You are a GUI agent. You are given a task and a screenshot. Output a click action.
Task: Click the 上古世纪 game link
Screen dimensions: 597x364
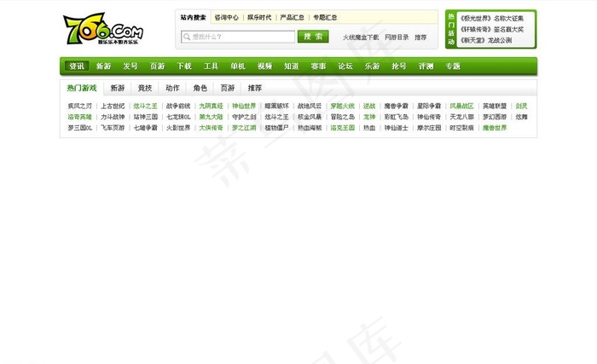[113, 106]
